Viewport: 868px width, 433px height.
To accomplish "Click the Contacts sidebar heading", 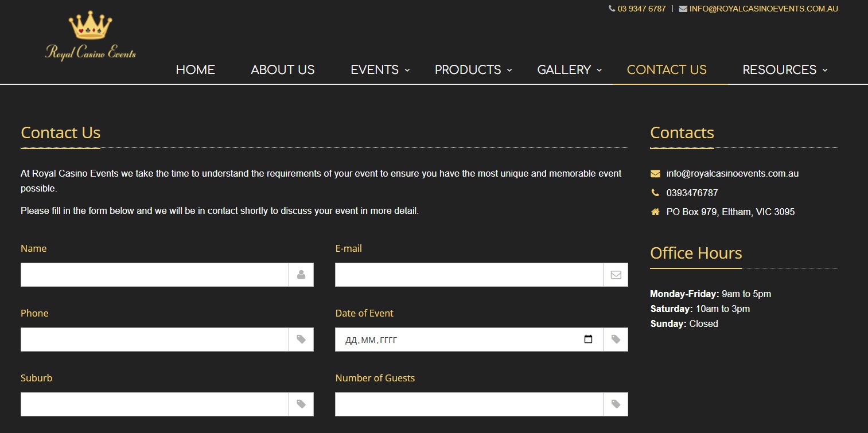I will click(x=682, y=132).
